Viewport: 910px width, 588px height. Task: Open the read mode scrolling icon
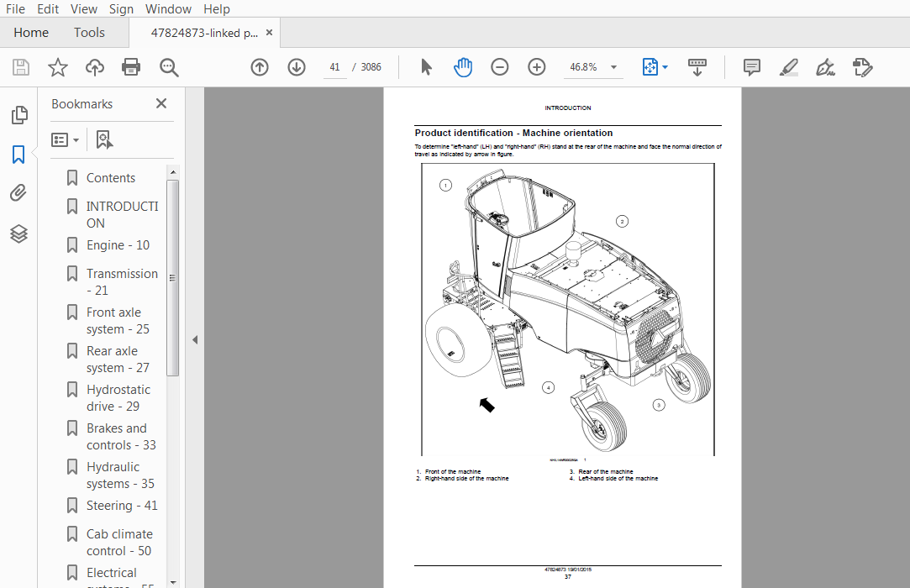point(697,67)
